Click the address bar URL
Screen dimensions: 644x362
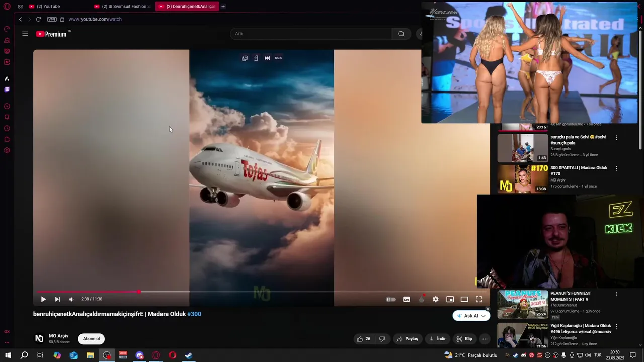click(x=95, y=19)
